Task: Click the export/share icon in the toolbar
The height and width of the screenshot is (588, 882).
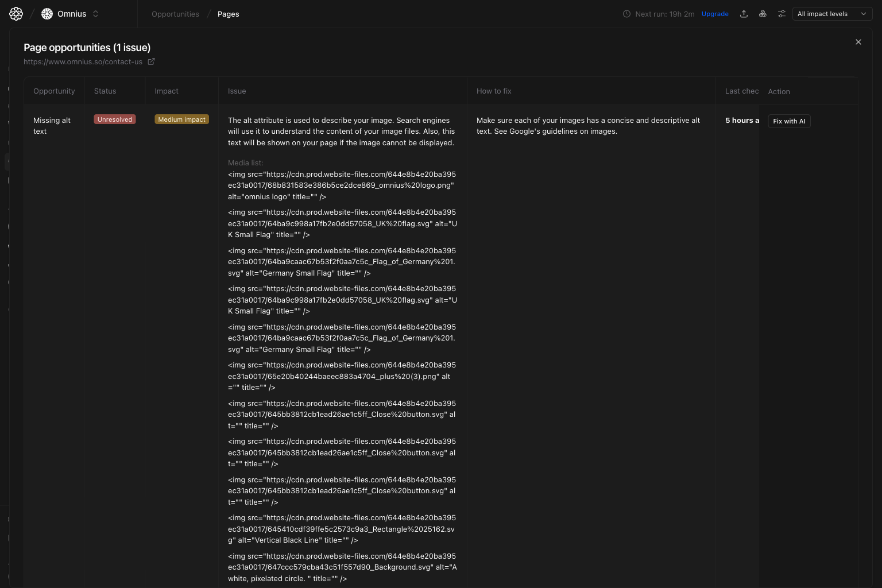Action: pyautogui.click(x=744, y=13)
